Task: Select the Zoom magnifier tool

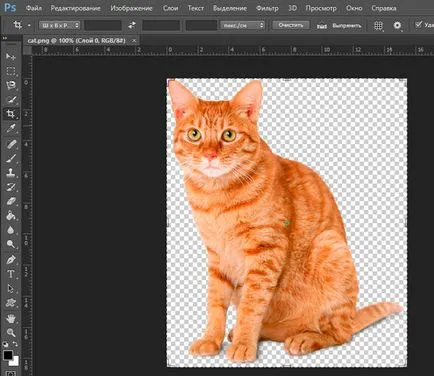Action: pos(11,333)
